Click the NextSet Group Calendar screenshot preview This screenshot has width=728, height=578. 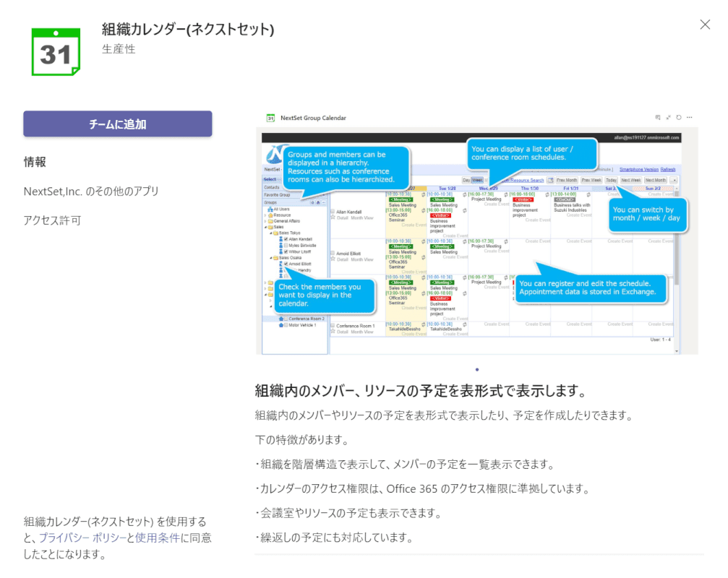pyautogui.click(x=477, y=234)
